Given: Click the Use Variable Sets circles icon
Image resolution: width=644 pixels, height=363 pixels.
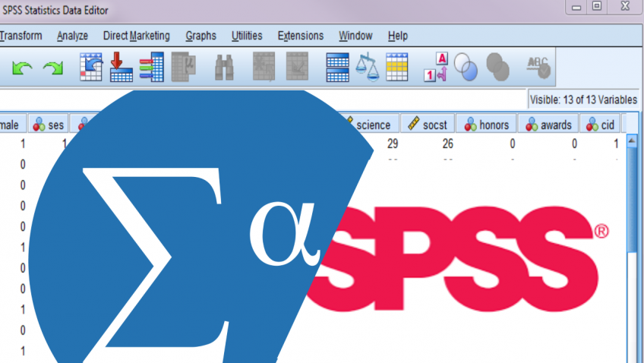Looking at the screenshot, I should click(x=466, y=67).
